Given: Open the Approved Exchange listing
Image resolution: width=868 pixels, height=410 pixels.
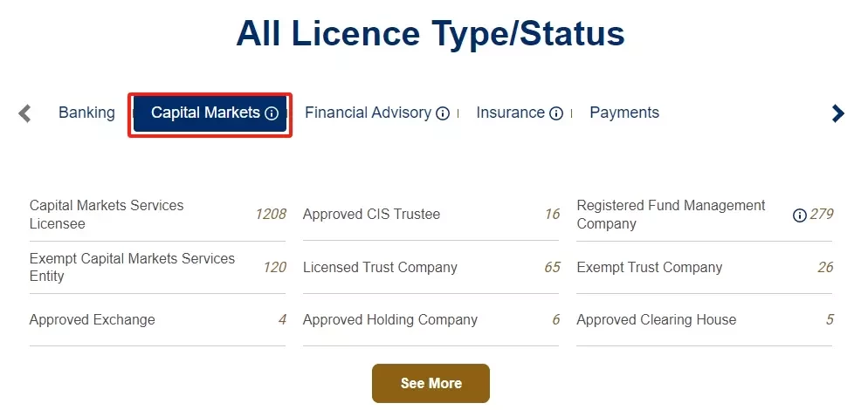Looking at the screenshot, I should point(158,320).
